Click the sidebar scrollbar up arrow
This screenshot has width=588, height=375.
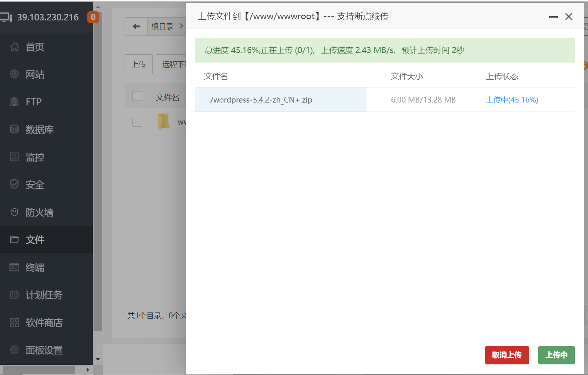coord(98,7)
